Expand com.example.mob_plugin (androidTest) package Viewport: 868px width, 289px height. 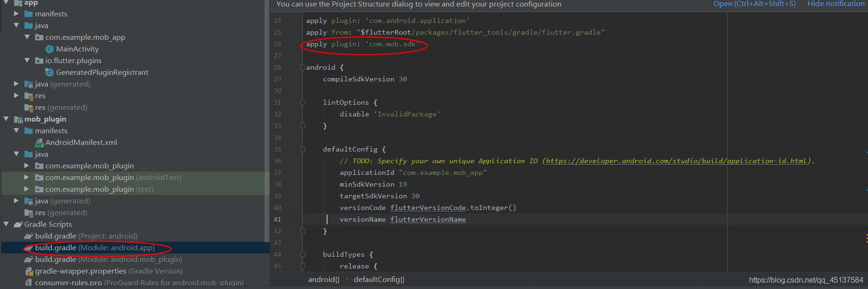(x=27, y=177)
